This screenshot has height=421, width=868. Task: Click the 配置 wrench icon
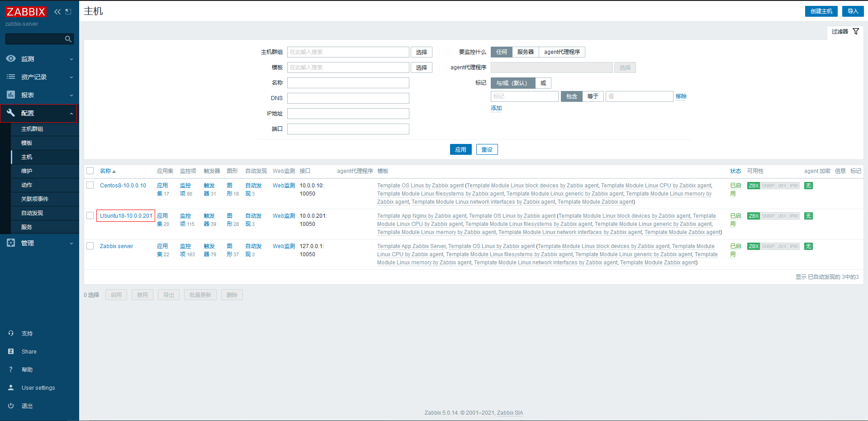click(11, 113)
